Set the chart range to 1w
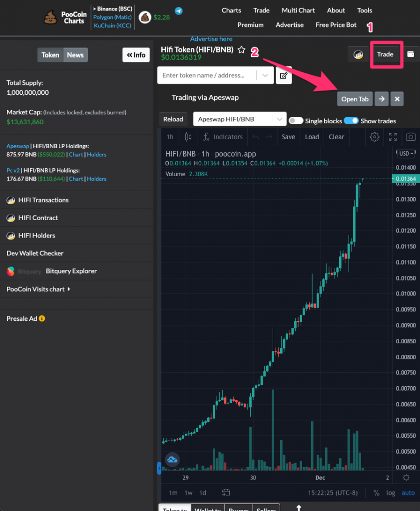Image resolution: width=420 pixels, height=511 pixels. click(188, 493)
